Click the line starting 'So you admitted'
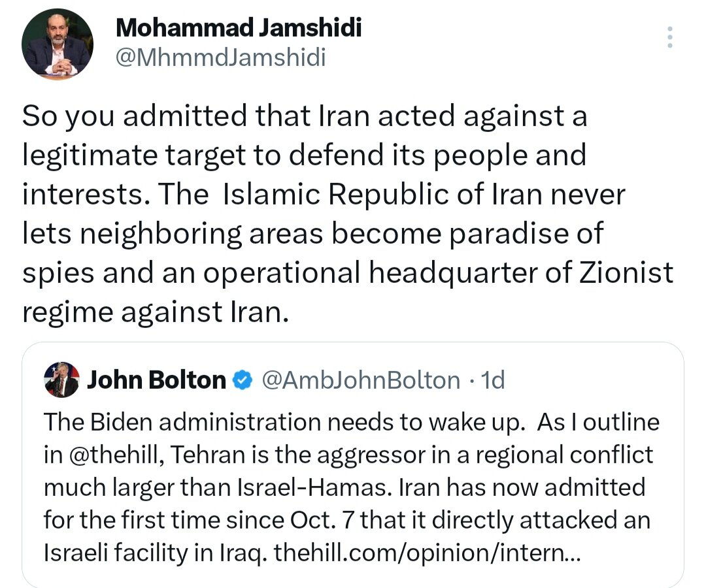The image size is (706, 588). tap(304, 117)
